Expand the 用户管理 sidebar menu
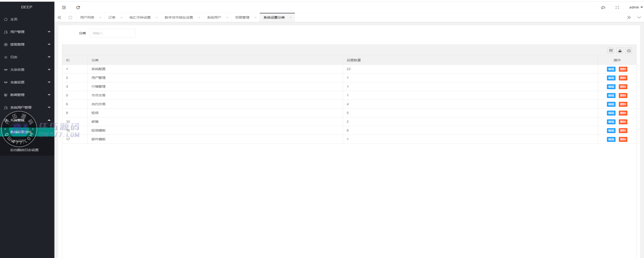 coord(27,32)
